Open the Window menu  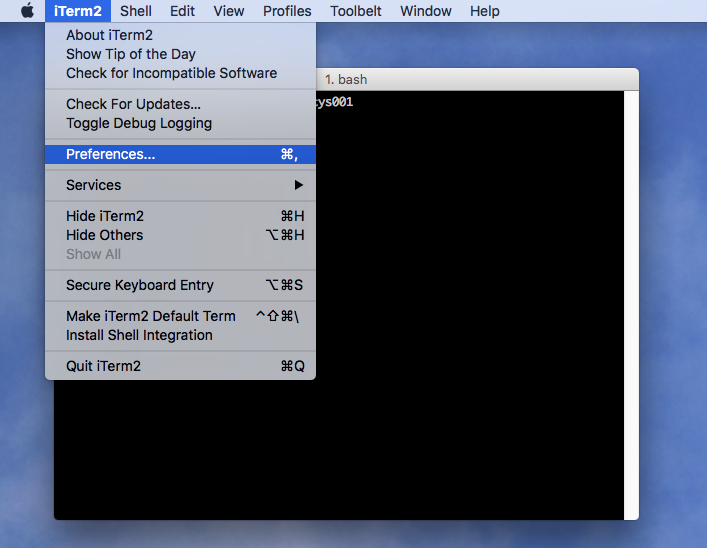point(426,11)
